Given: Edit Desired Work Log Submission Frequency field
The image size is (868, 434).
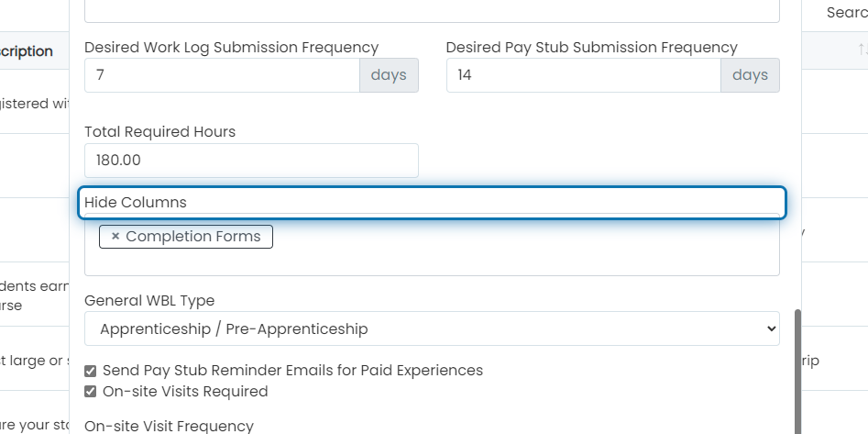Looking at the screenshot, I should [x=222, y=75].
